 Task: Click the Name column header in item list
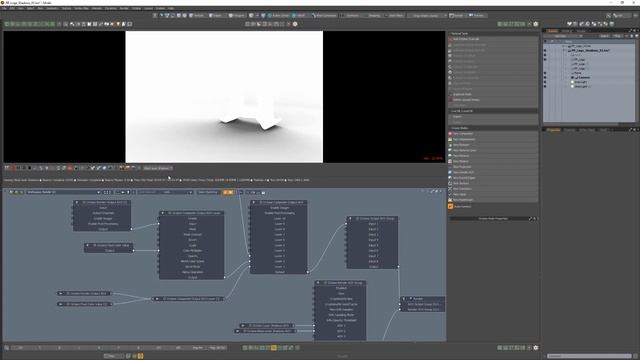(569, 41)
